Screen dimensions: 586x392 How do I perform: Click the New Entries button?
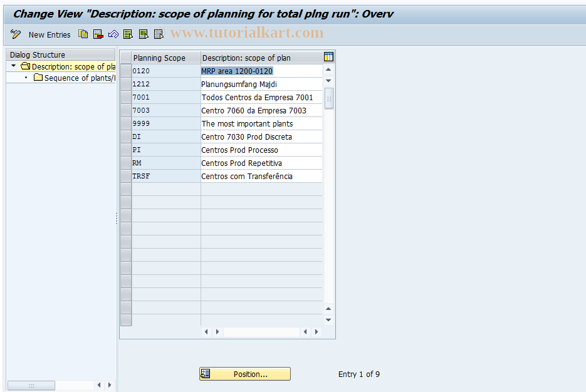[48, 35]
